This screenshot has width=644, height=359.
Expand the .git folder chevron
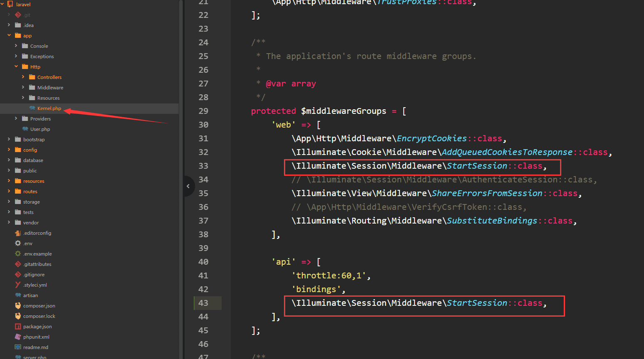9,15
